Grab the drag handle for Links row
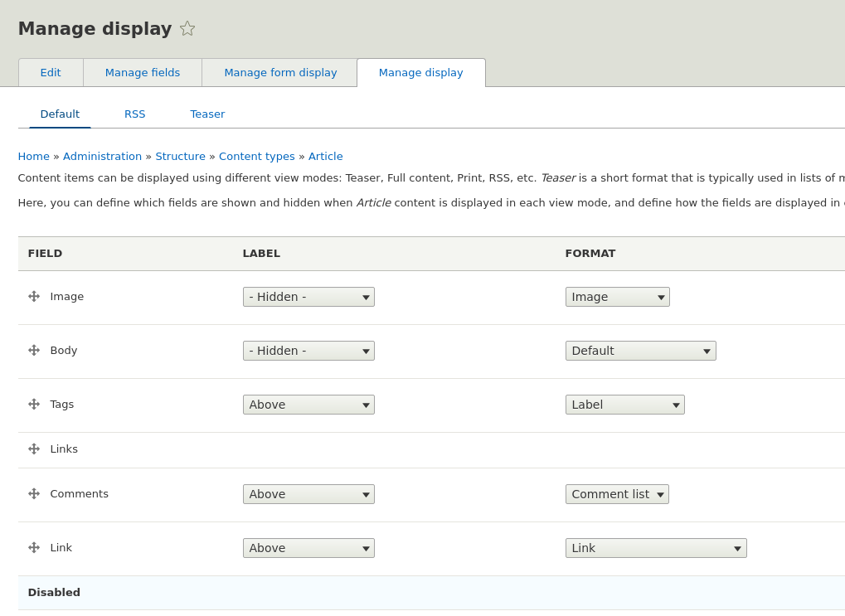 [34, 449]
